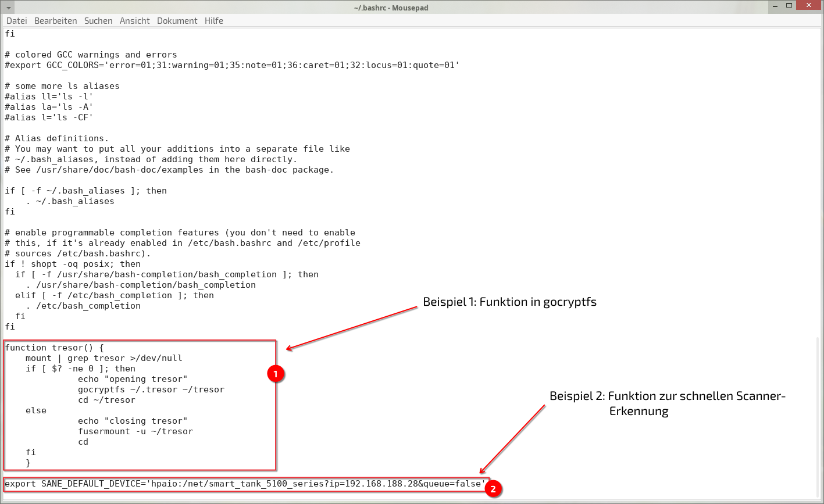Image resolution: width=824 pixels, height=504 pixels.
Task: Click the 'fusermount -u ~/tresor' line
Action: (135, 431)
